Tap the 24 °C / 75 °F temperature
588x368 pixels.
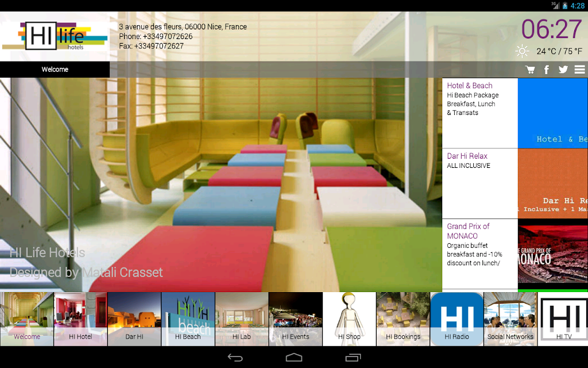tap(559, 51)
